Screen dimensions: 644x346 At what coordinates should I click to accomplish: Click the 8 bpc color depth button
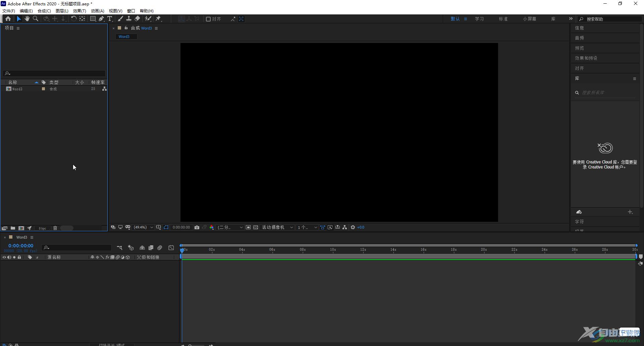[x=43, y=228]
